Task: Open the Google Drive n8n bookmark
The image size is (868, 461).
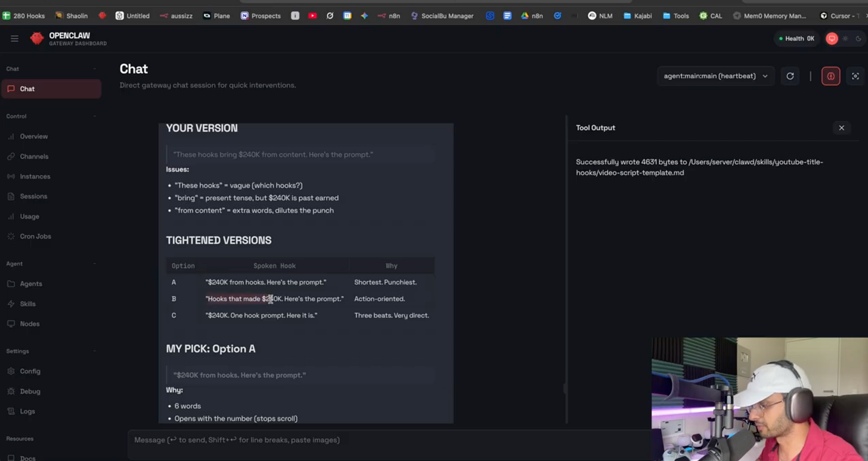Action: click(x=532, y=16)
